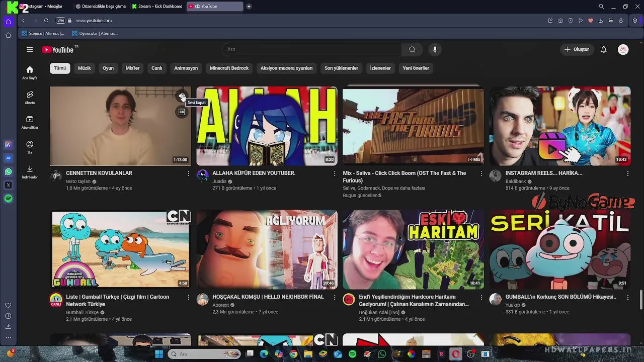Open the HOŞÇAKAL KOMŞU video title
This screenshot has height=362, width=644.
(268, 297)
